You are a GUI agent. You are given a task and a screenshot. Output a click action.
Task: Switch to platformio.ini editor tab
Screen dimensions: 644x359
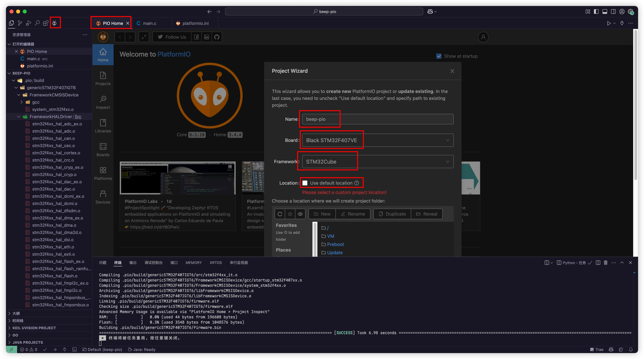(x=195, y=23)
